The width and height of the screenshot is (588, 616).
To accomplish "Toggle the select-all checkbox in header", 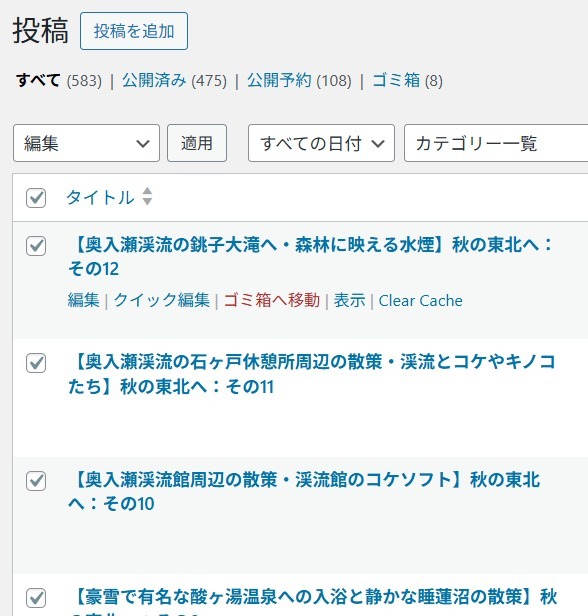I will (36, 198).
